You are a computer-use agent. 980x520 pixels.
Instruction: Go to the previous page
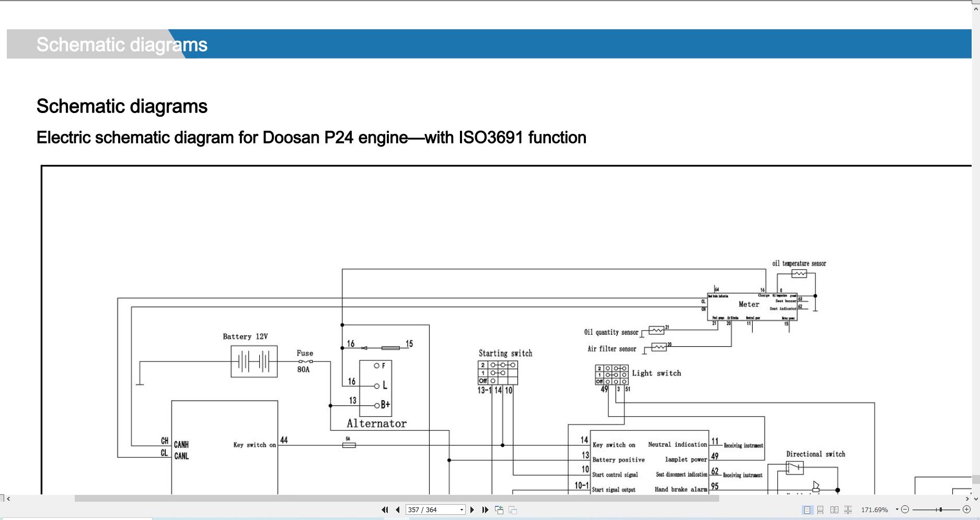pyautogui.click(x=398, y=510)
